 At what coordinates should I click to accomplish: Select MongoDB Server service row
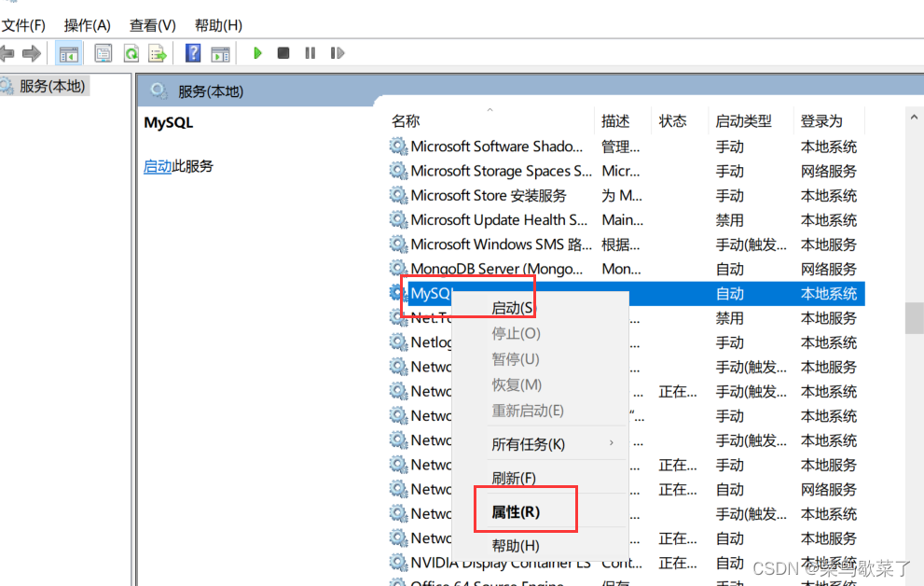click(626, 269)
